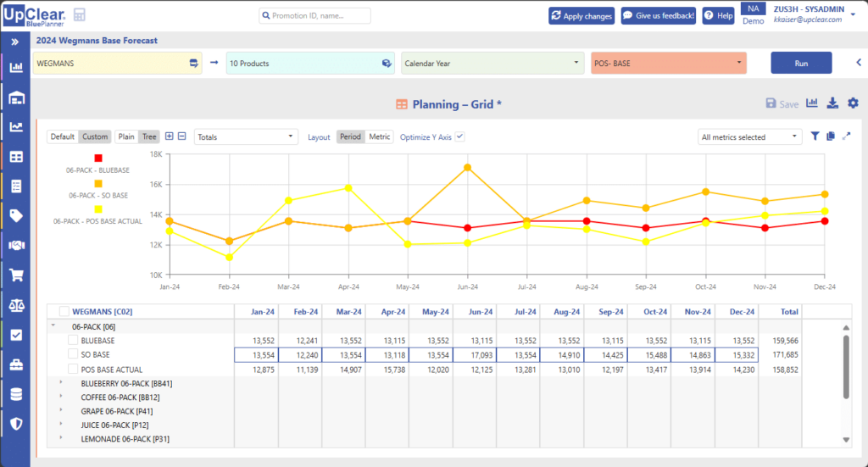The image size is (868, 467).
Task: Open the toolbox icon in the sidebar
Action: (16, 364)
